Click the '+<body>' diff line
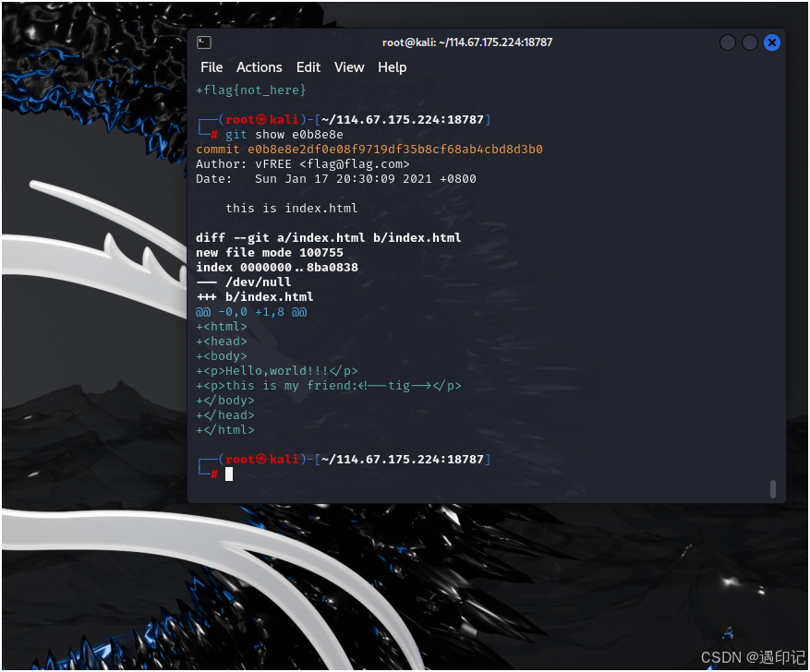The image size is (810, 672). click(x=222, y=356)
